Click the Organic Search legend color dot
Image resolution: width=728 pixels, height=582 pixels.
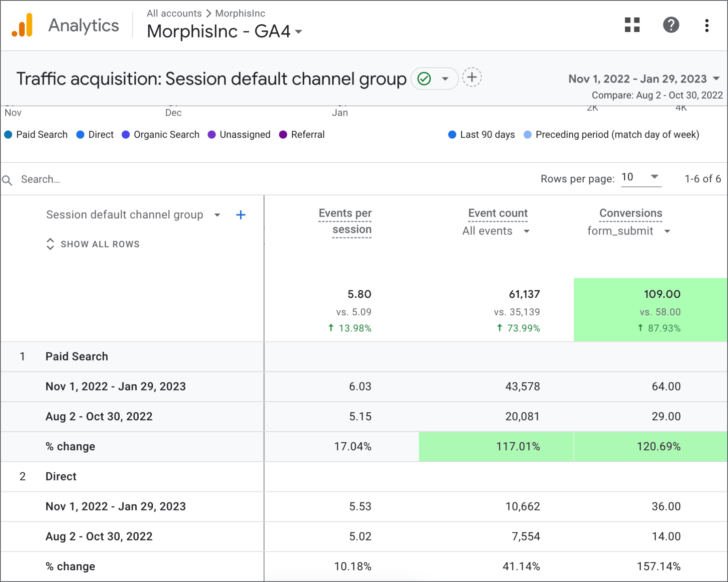[x=126, y=135]
